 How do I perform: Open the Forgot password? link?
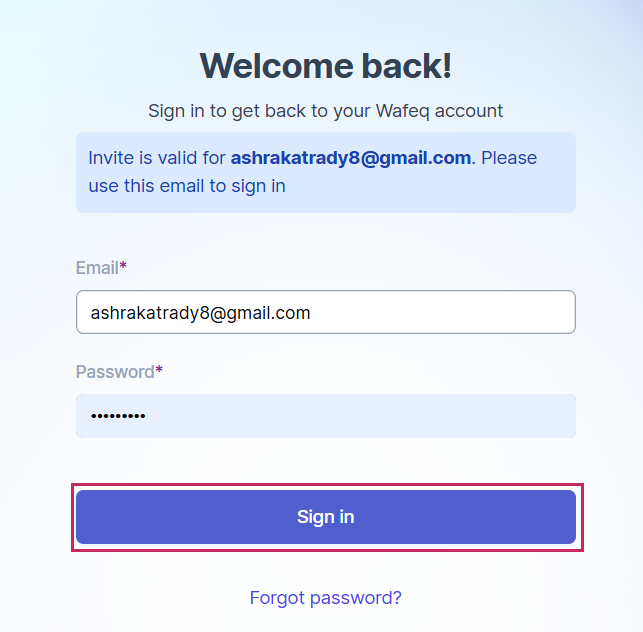pos(325,598)
